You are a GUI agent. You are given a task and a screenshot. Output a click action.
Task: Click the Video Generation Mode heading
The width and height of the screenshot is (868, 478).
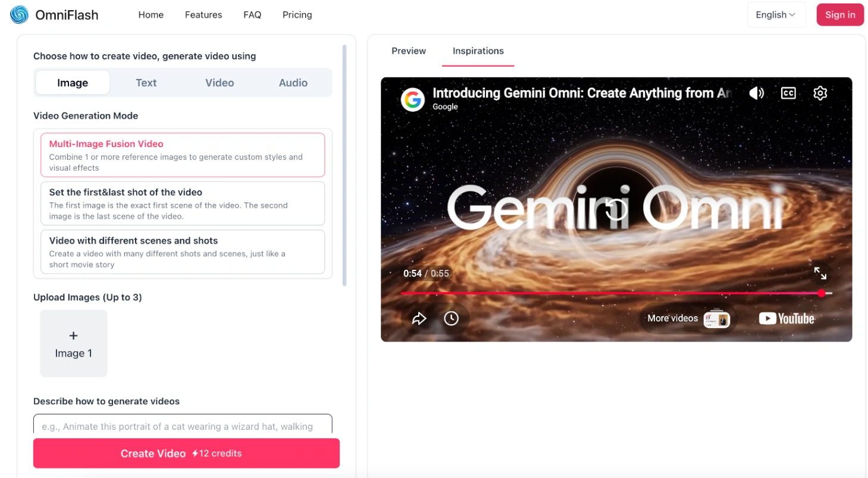click(86, 116)
